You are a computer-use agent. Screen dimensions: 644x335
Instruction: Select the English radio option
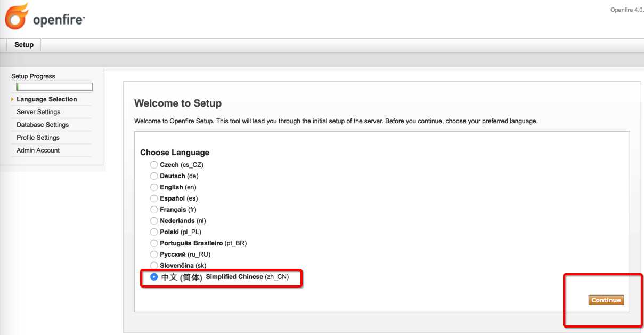tap(154, 187)
